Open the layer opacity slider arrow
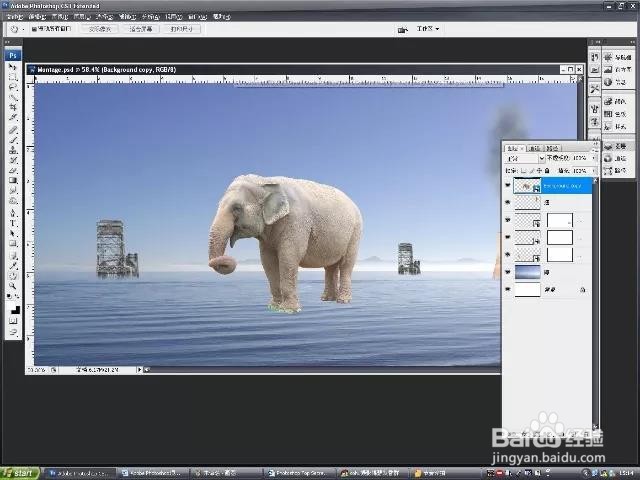 pos(593,158)
